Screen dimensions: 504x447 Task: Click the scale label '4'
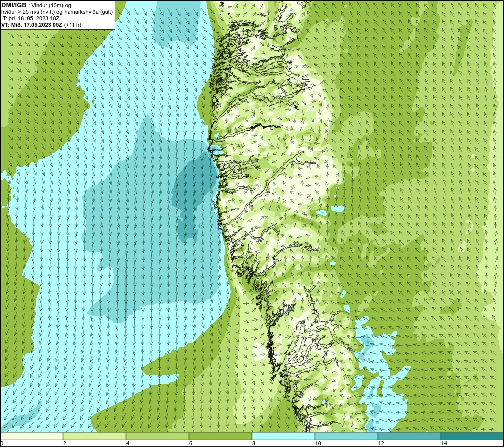tap(128, 443)
